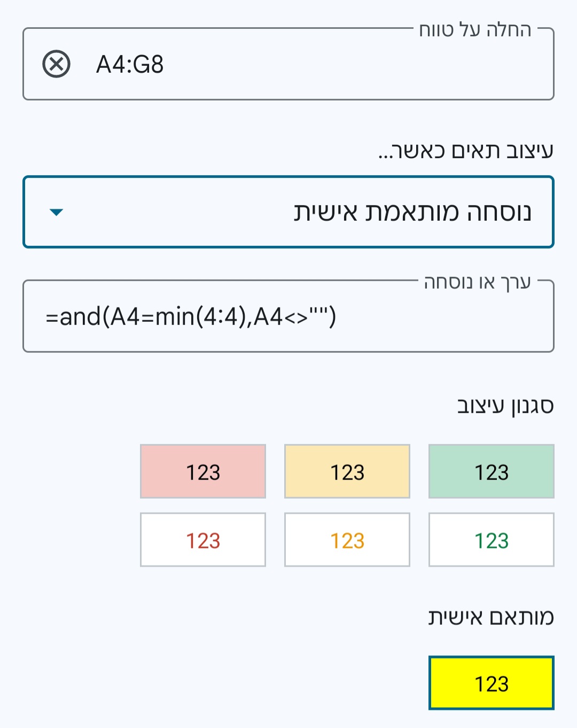
Task: Apply the green fill style preset
Action: click(x=491, y=471)
